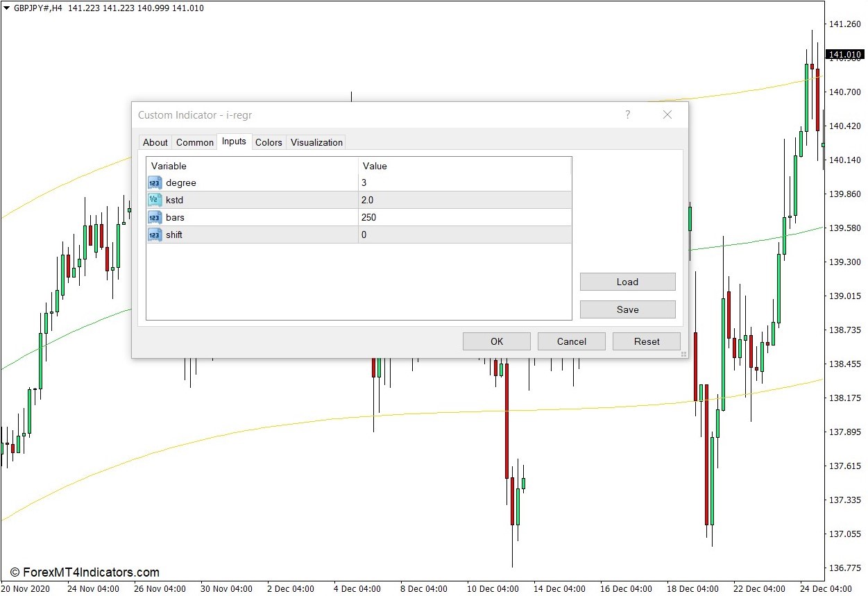
Task: Select the degree value field showing 3
Action: (x=465, y=183)
